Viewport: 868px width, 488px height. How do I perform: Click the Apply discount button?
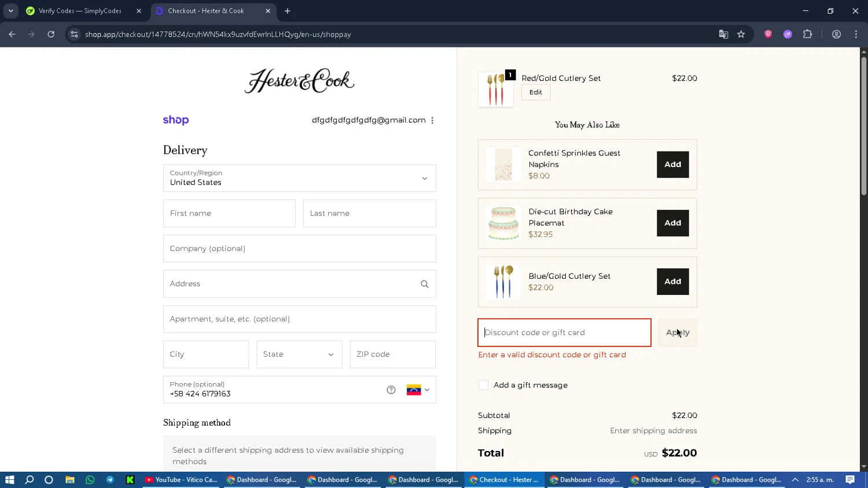[678, 332]
